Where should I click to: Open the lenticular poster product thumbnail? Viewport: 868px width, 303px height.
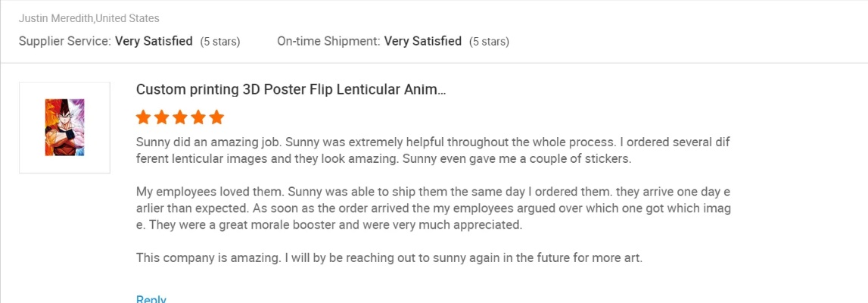pos(64,127)
